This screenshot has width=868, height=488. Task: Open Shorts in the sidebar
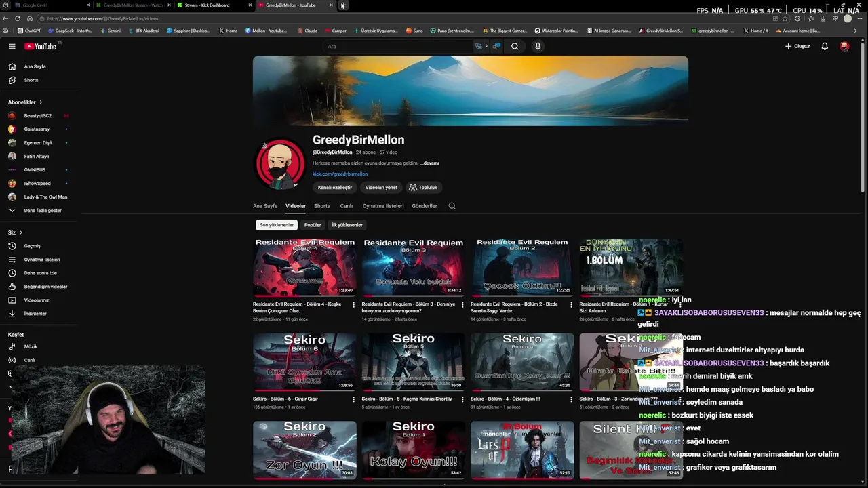click(31, 80)
